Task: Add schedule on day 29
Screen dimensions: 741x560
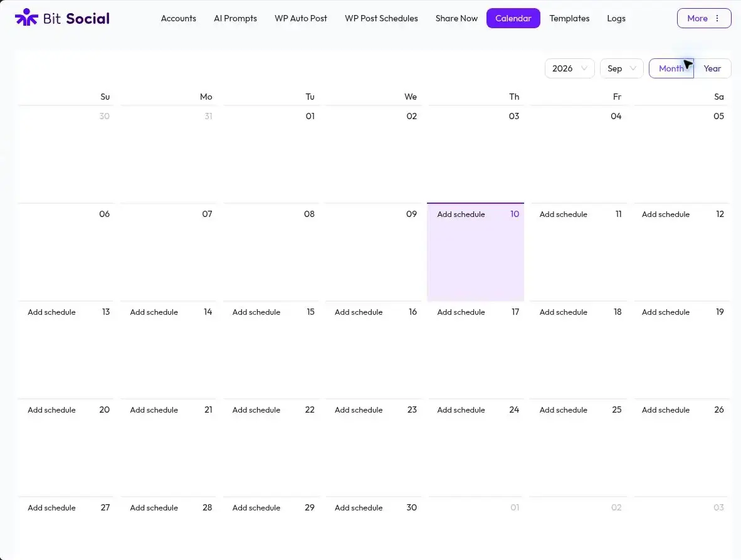Action: click(256, 507)
